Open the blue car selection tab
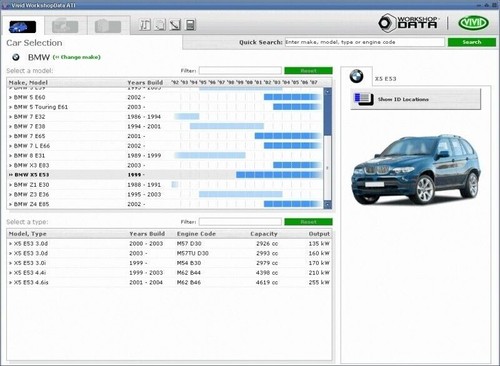Screen dimensions: 500x366 coord(23,26)
